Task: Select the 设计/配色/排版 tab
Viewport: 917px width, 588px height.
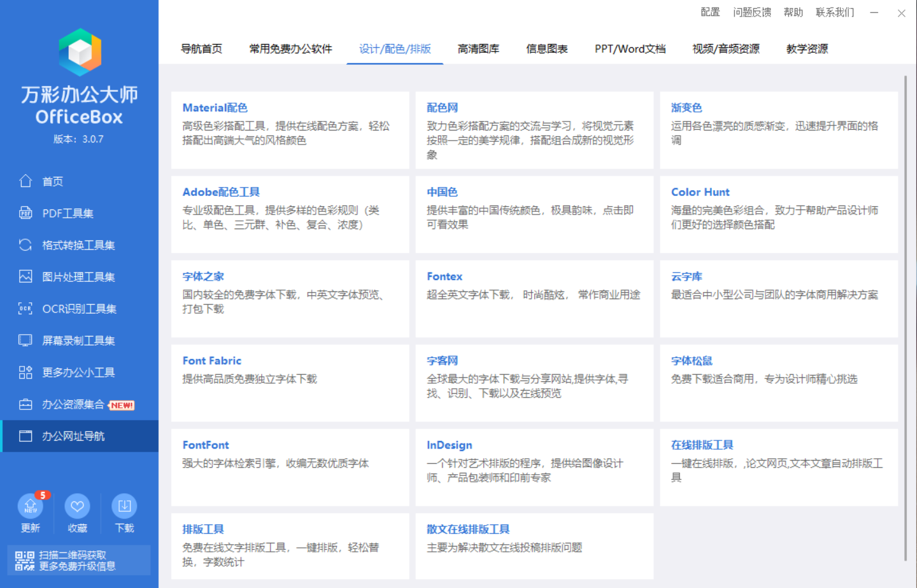Action: click(395, 49)
